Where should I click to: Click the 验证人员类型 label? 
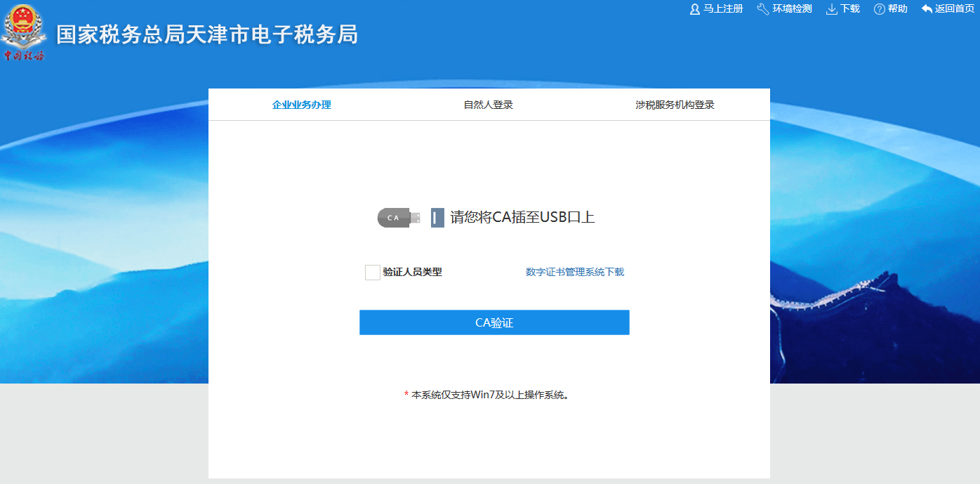click(412, 272)
